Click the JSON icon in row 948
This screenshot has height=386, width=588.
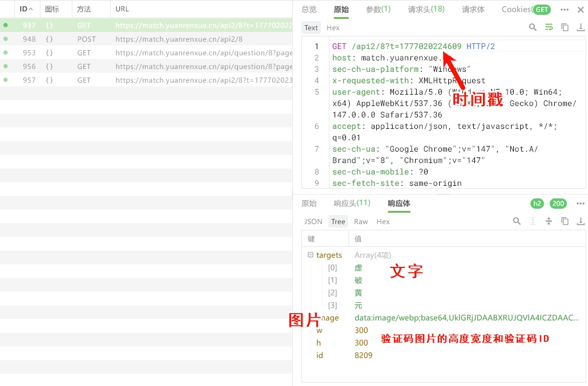tap(49, 39)
